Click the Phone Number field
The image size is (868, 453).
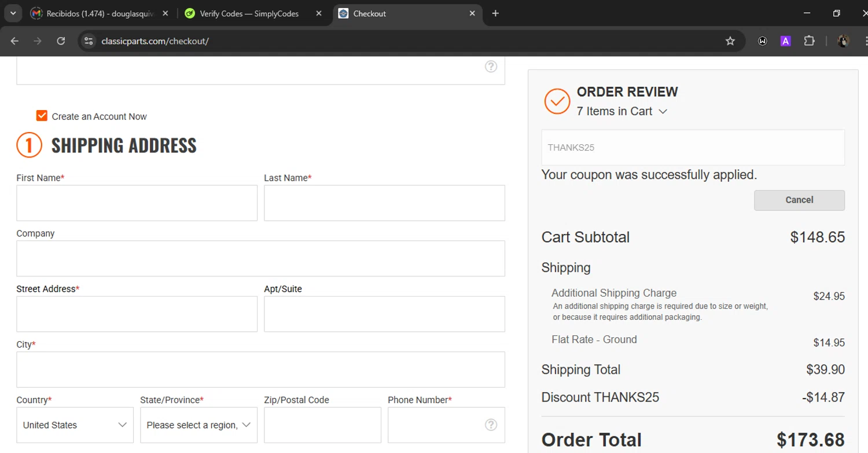click(446, 425)
